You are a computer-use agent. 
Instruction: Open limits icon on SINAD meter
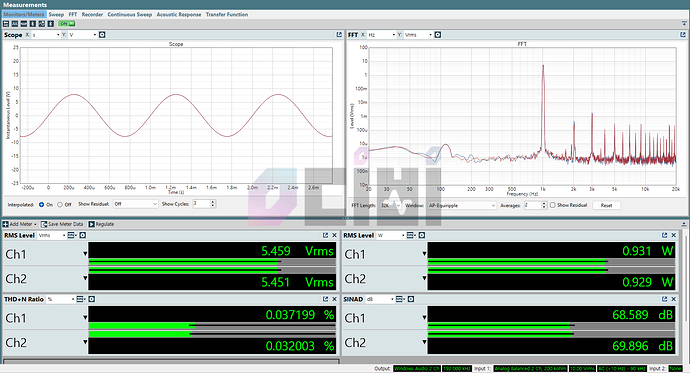tap(400, 299)
